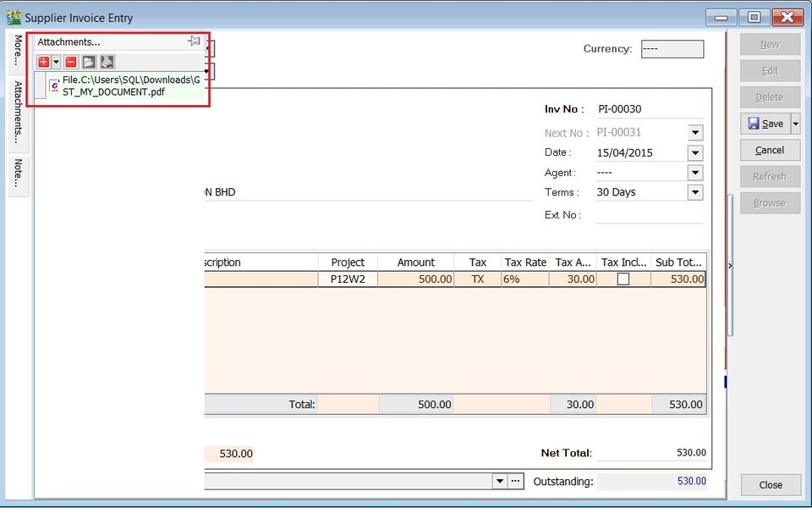Pin the Attachments popup panel
The image size is (812, 508).
[193, 40]
